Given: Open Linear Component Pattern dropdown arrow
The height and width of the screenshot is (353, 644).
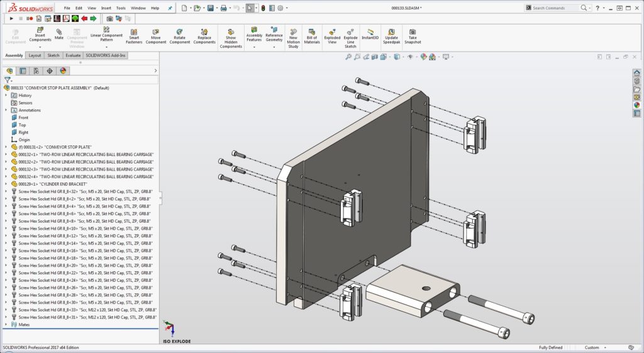Looking at the screenshot, I should tap(106, 47).
